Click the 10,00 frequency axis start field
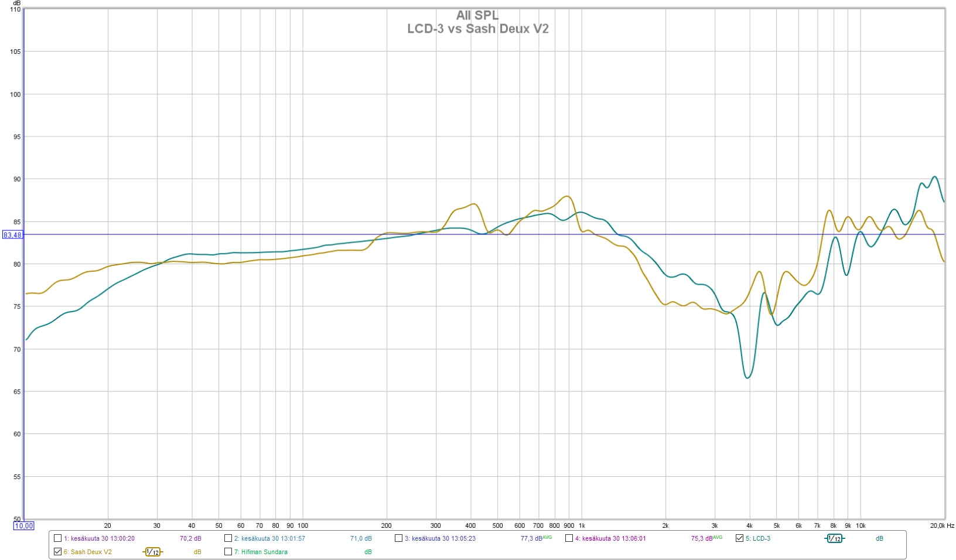This screenshot has height=560, width=956. [24, 526]
